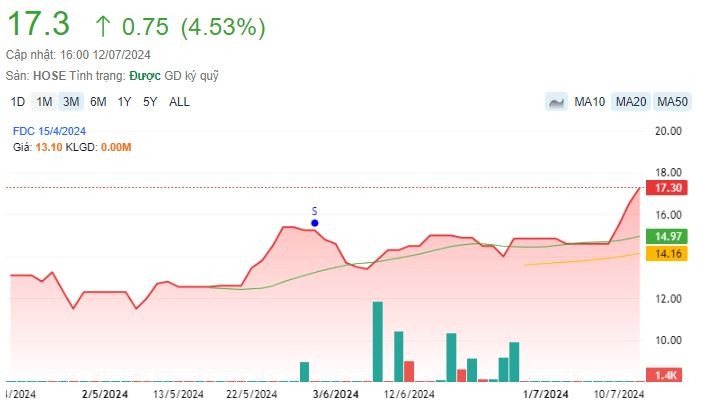Click the HOSE exchange label
The image size is (707, 410).
(47, 76)
